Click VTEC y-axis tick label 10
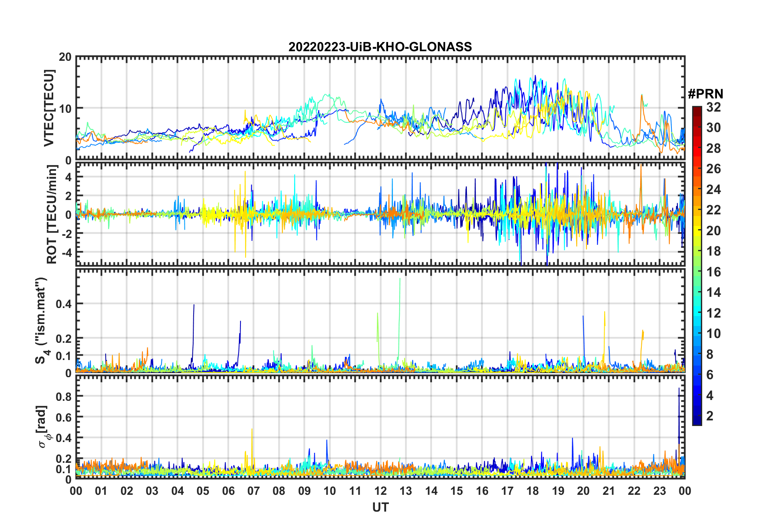This screenshot has width=761, height=532. tap(65, 108)
